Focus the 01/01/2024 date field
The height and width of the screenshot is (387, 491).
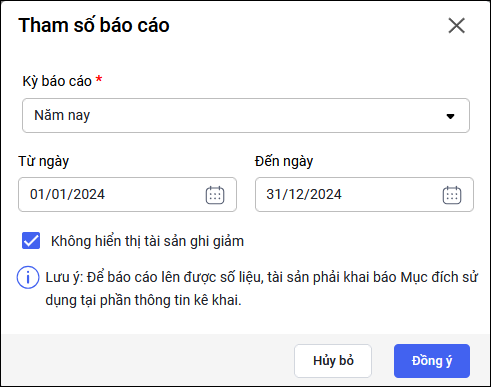[127, 195]
